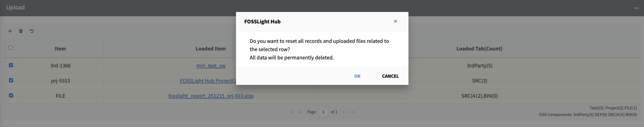Go to the previous page of the table

(299, 112)
